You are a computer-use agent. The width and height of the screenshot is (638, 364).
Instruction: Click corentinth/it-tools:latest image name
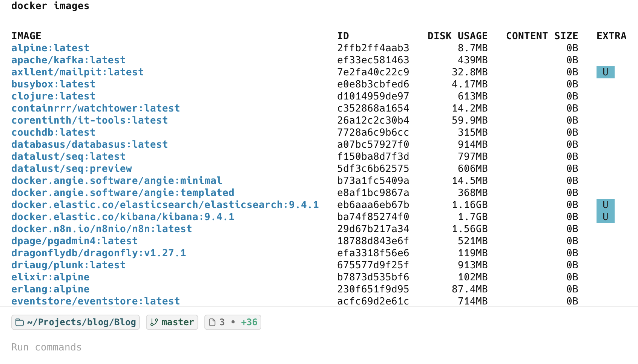pyautogui.click(x=90, y=121)
